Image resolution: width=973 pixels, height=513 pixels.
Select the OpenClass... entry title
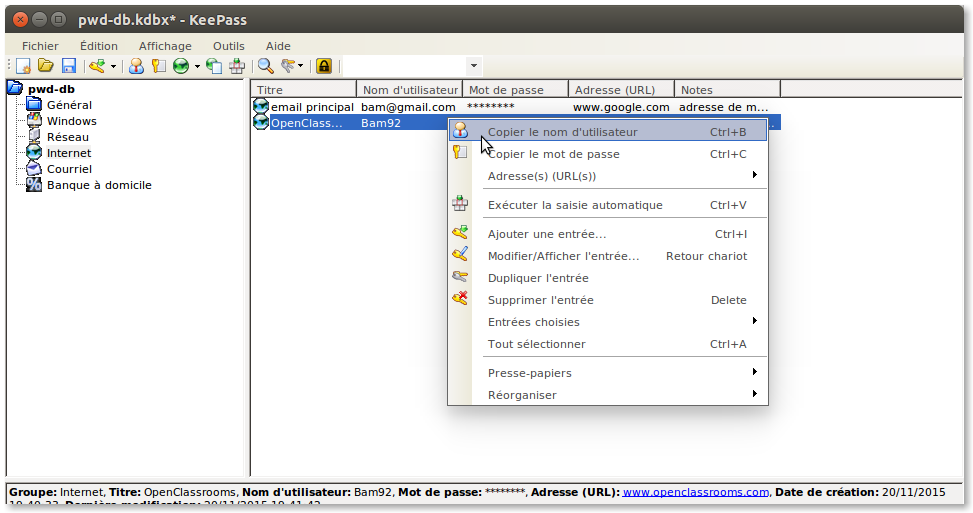click(x=307, y=123)
